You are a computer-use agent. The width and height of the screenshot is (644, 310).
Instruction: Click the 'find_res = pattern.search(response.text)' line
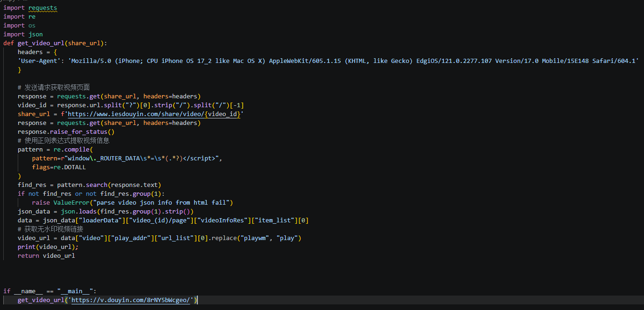pyautogui.click(x=90, y=185)
